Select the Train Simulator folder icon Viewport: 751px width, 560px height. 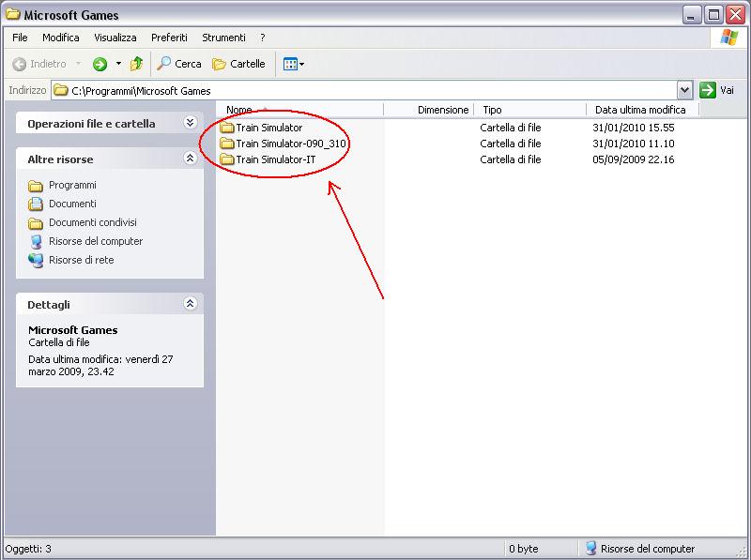[227, 128]
